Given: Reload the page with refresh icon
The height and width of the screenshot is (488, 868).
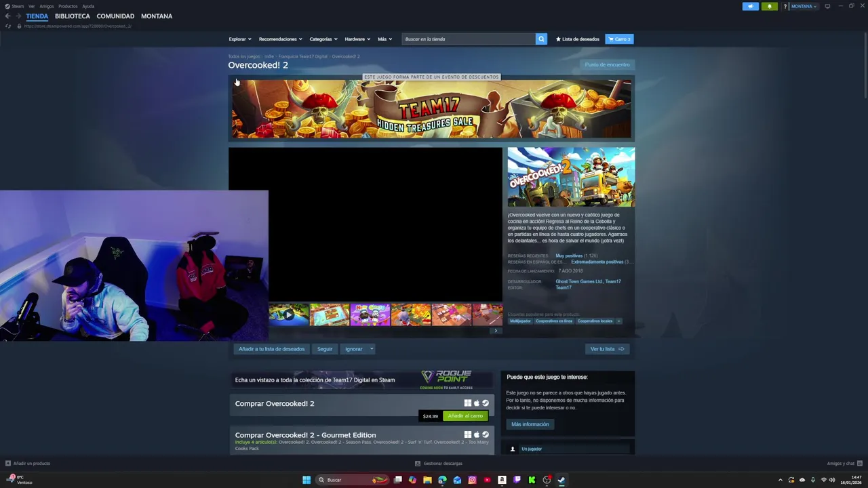Looking at the screenshot, I should pyautogui.click(x=7, y=26).
